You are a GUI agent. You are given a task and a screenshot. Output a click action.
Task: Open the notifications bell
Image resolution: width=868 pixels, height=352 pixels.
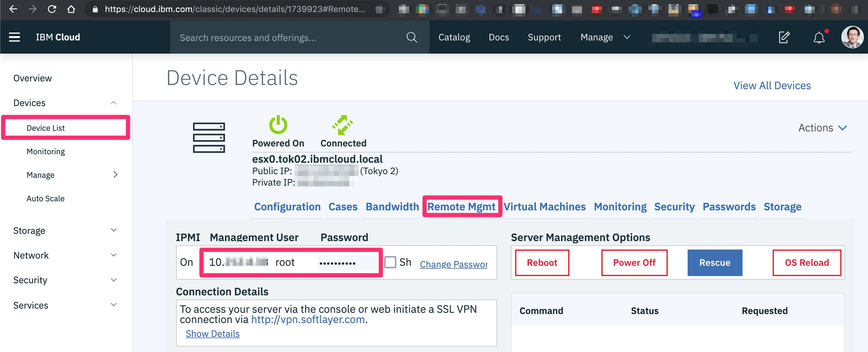[x=819, y=37]
